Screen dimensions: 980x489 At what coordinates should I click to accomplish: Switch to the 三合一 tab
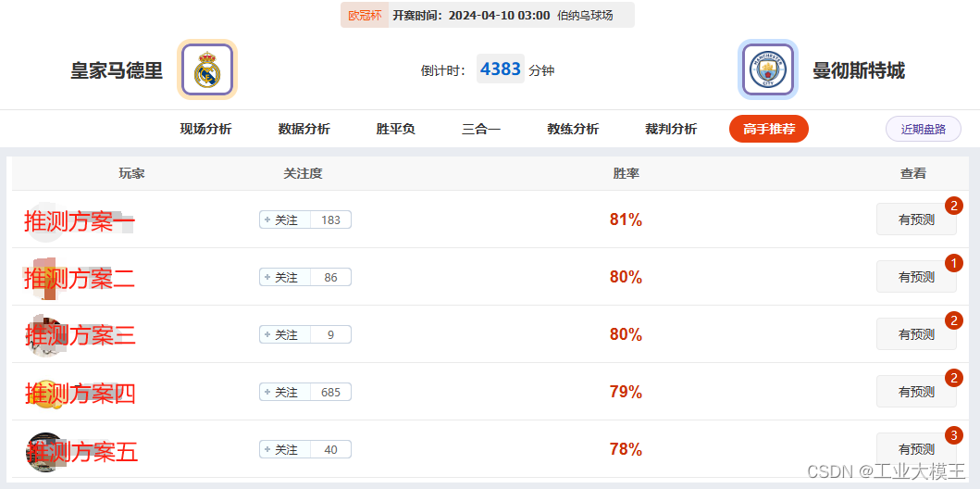click(481, 130)
